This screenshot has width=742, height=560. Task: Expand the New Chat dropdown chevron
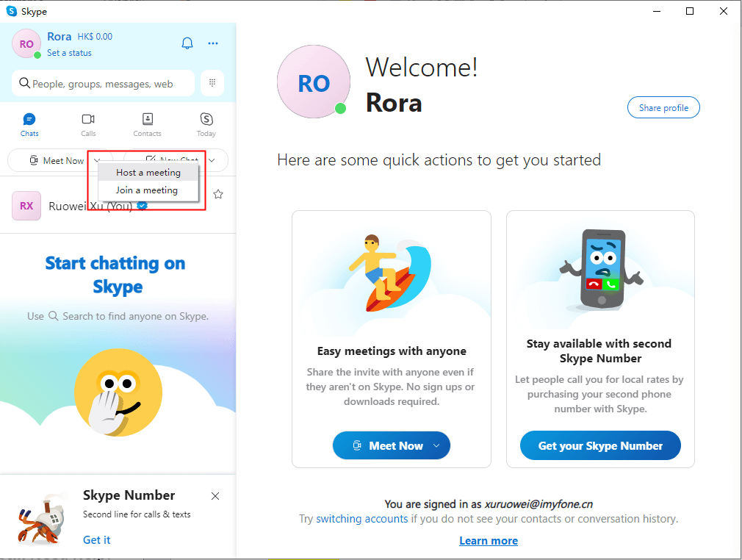pos(212,160)
